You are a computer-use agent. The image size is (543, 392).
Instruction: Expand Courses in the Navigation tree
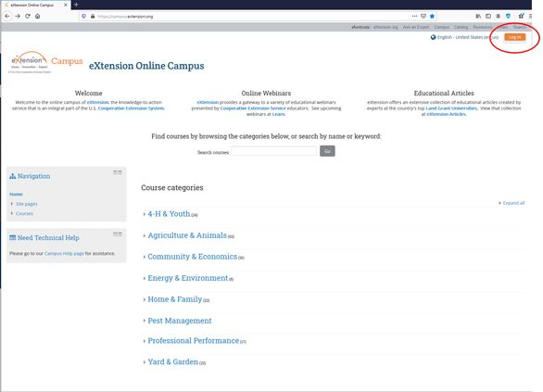click(x=24, y=214)
